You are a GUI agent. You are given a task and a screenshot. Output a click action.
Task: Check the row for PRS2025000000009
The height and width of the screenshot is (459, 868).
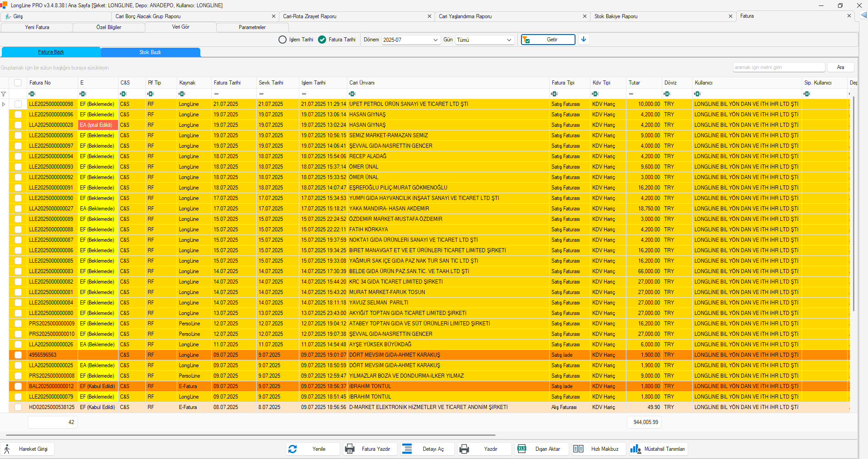point(18,324)
